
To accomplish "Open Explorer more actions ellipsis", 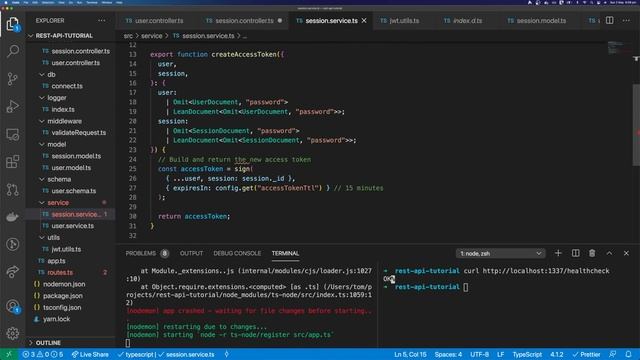I will [102, 20].
